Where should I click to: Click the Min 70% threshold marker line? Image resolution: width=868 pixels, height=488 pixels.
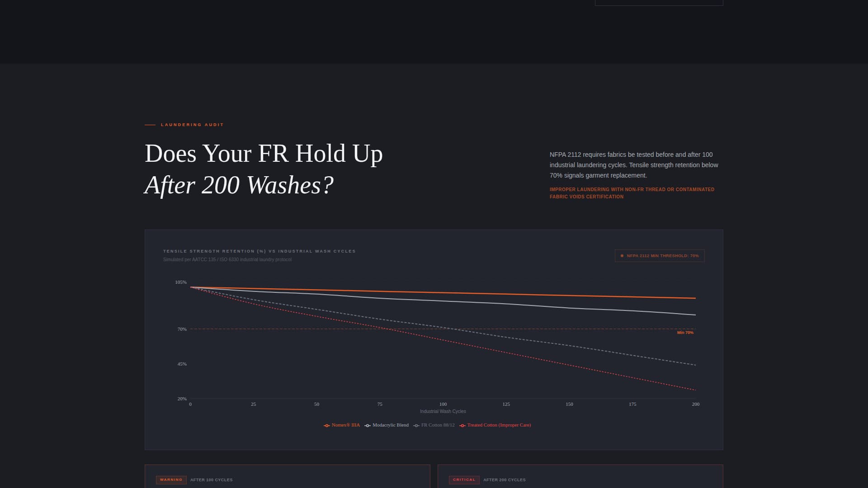pos(685,333)
